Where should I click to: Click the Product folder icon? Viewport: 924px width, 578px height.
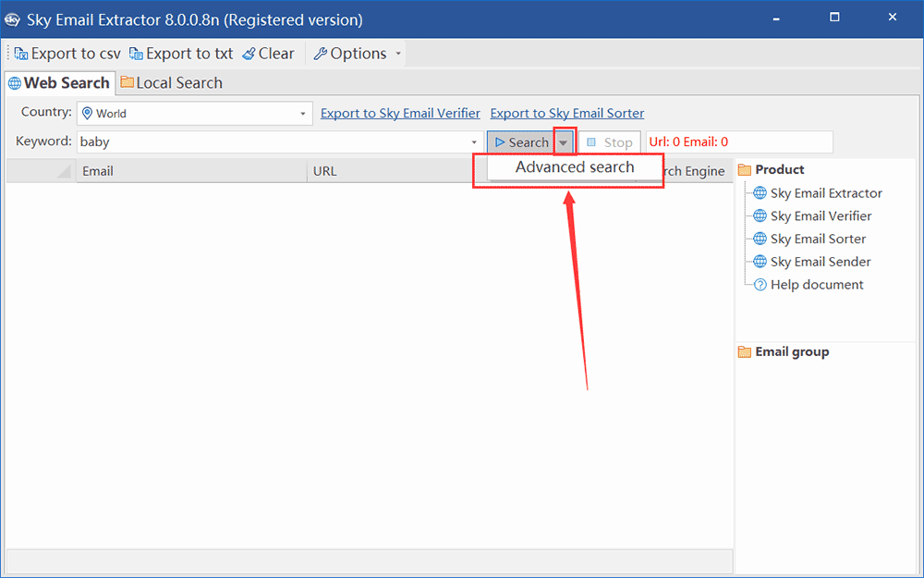745,169
